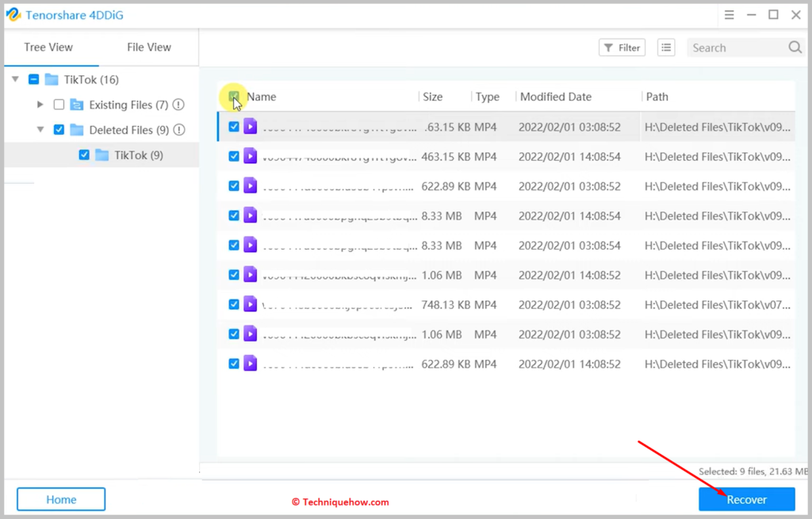The image size is (812, 519).
Task: Uncheck the 622.89 KB file dated 14:08:52
Action: (x=234, y=364)
